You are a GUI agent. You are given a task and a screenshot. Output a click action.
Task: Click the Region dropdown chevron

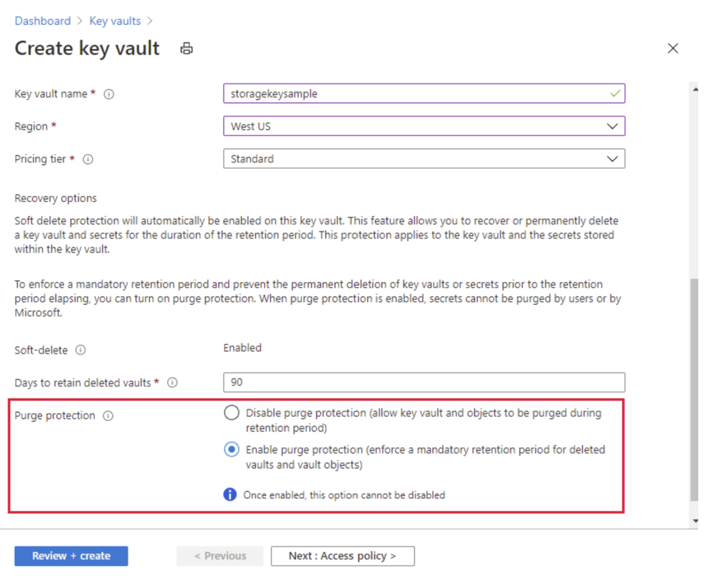pyautogui.click(x=611, y=125)
